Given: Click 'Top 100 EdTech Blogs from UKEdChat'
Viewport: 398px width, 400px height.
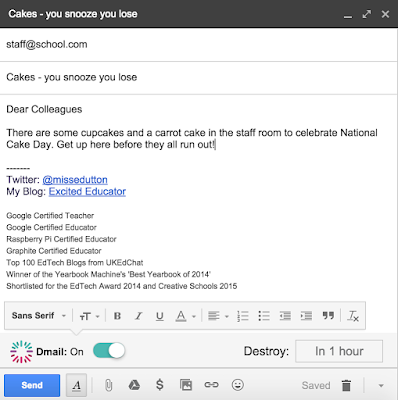Looking at the screenshot, I should pos(75,263).
